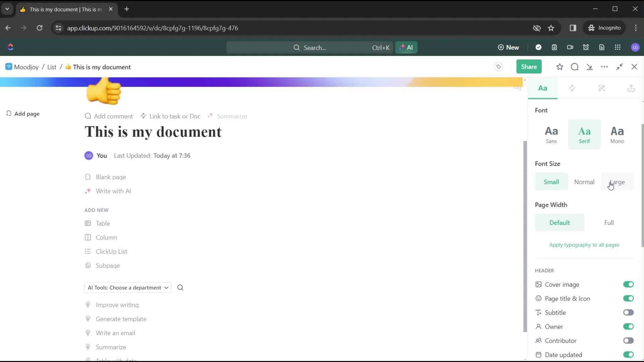Switch to Full page width
644x362 pixels.
pos(609,222)
